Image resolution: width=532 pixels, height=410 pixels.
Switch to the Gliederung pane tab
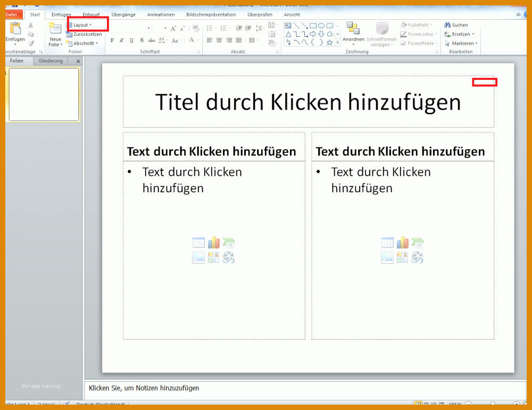(51, 61)
